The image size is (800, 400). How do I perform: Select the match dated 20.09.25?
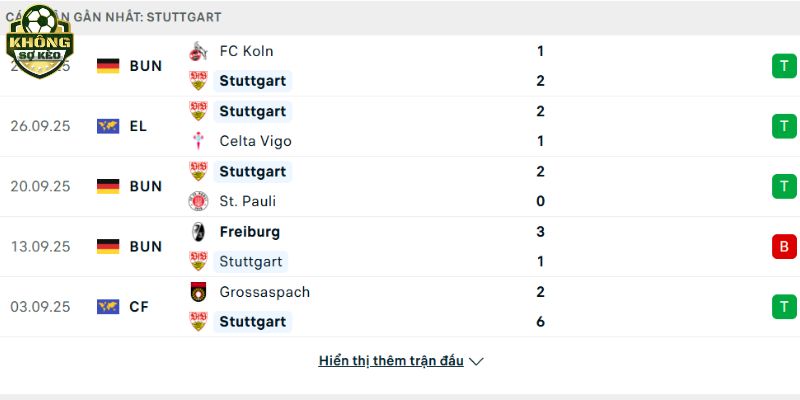(x=40, y=186)
